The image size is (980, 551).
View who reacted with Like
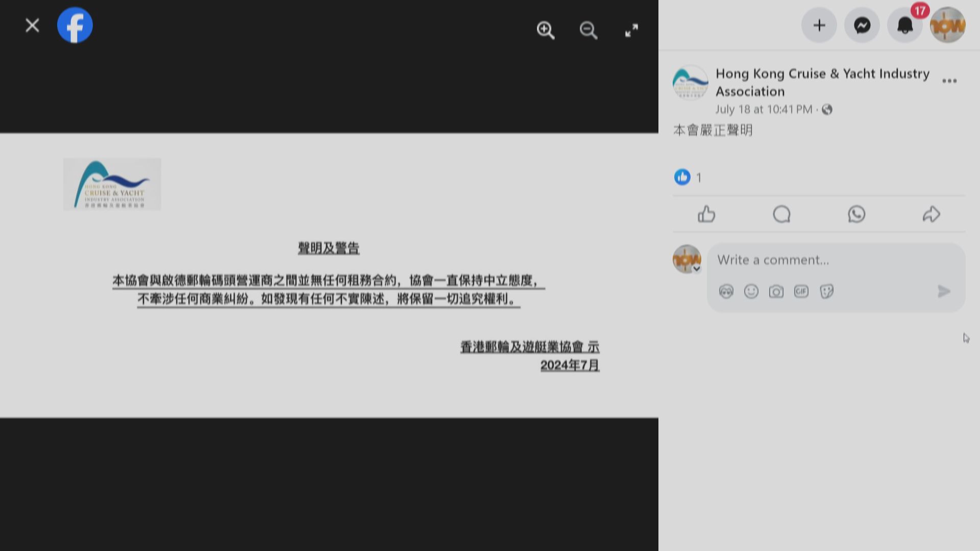pos(682,177)
